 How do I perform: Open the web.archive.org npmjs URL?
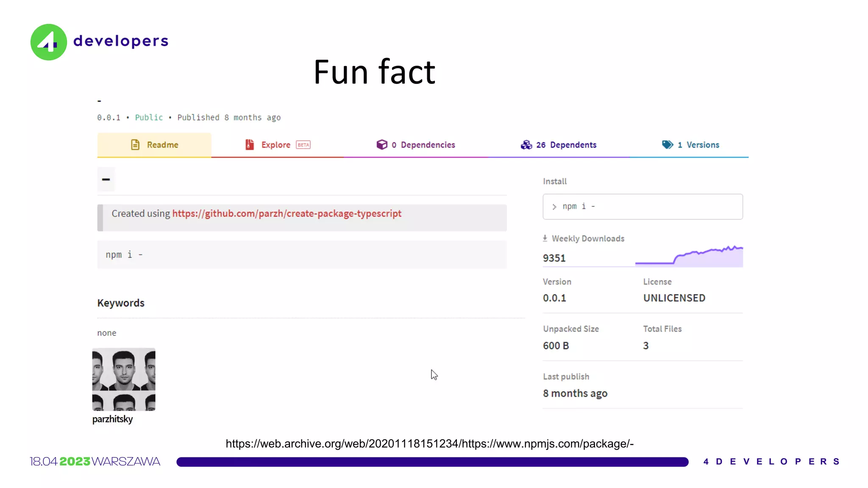click(429, 444)
